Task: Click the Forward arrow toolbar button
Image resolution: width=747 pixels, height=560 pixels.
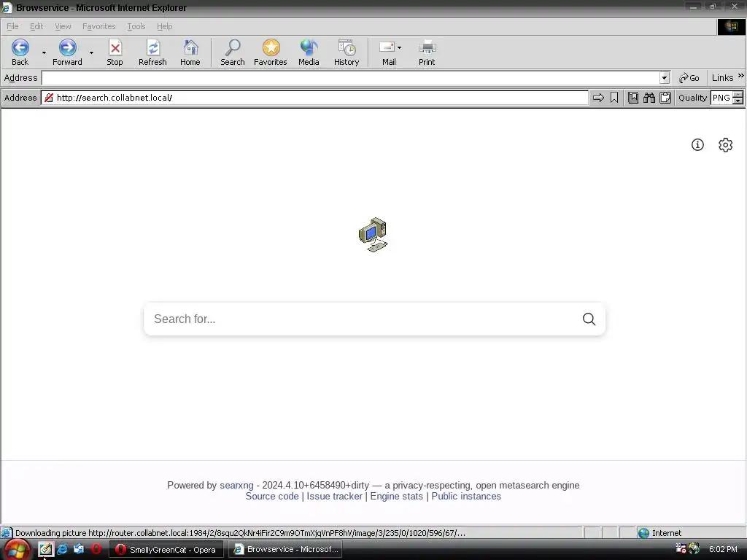Action: (x=67, y=52)
